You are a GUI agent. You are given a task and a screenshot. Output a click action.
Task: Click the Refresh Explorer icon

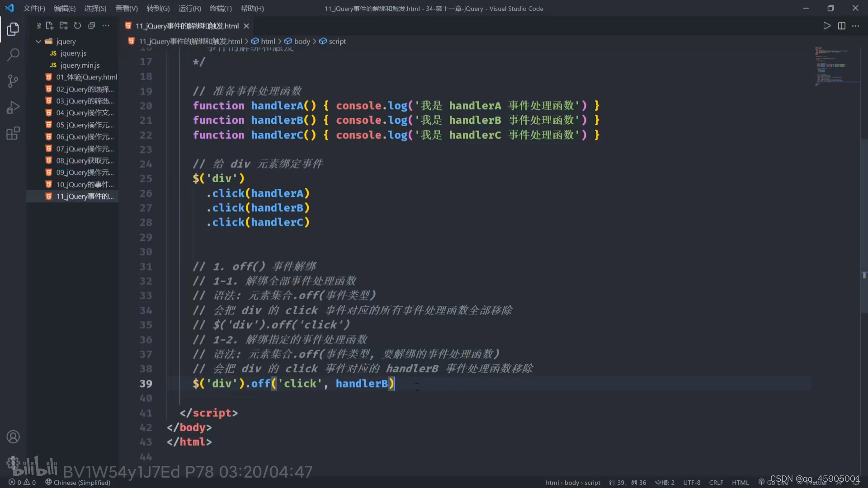(78, 26)
